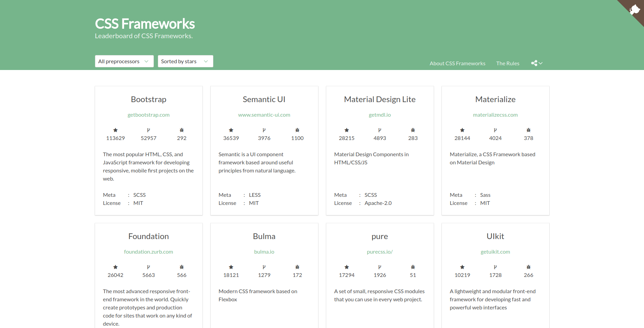This screenshot has width=644, height=328.
Task: Click the bug icon on Material Design Lite
Action: point(412,130)
